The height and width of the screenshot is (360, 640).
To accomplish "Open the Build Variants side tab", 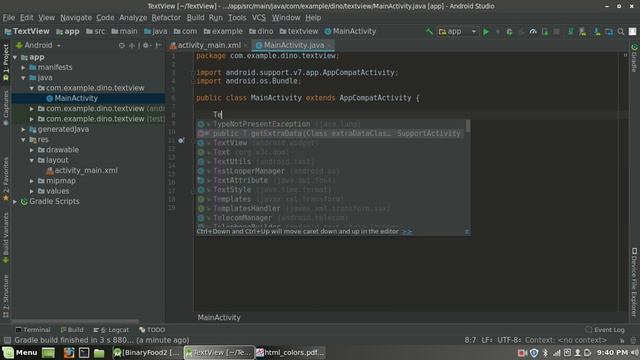I will [6, 238].
